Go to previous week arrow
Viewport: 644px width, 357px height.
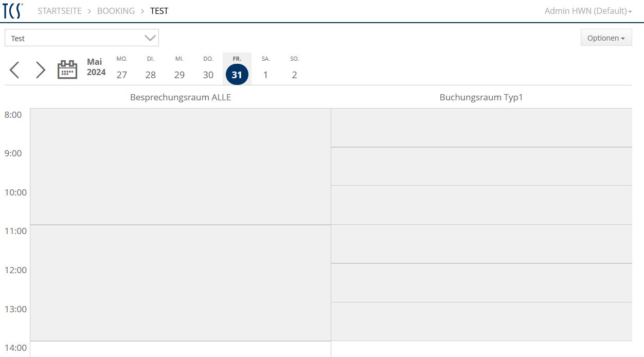point(14,70)
